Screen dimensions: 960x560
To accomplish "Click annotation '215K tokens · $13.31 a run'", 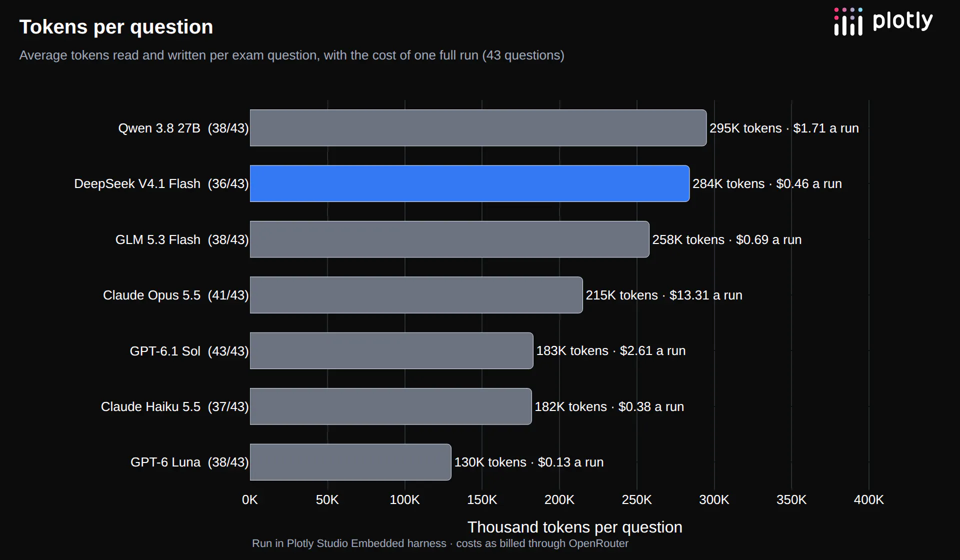I will pyautogui.click(x=664, y=295).
